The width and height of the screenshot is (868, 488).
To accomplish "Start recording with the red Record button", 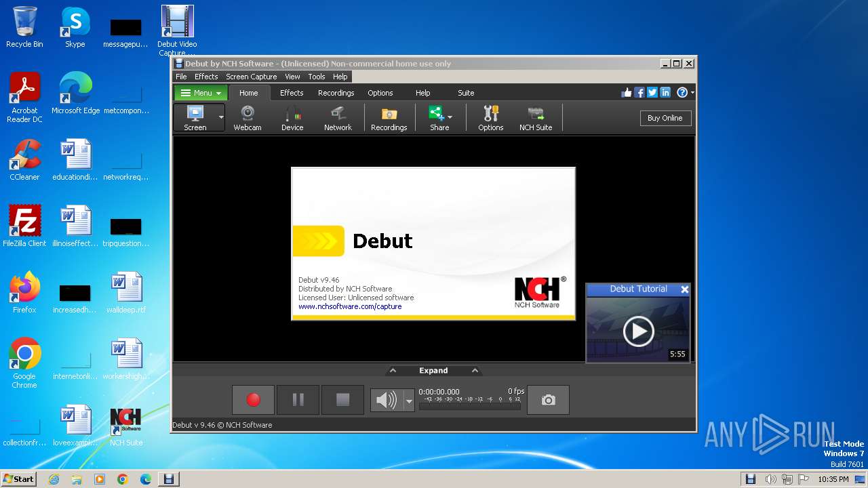I will [x=253, y=400].
